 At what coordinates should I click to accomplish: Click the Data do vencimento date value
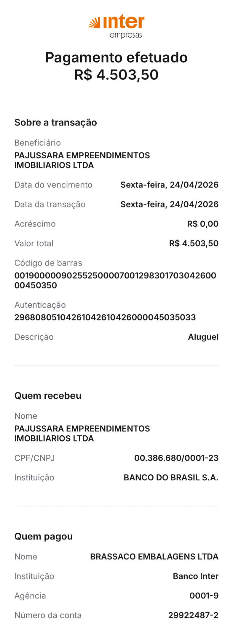(x=169, y=185)
